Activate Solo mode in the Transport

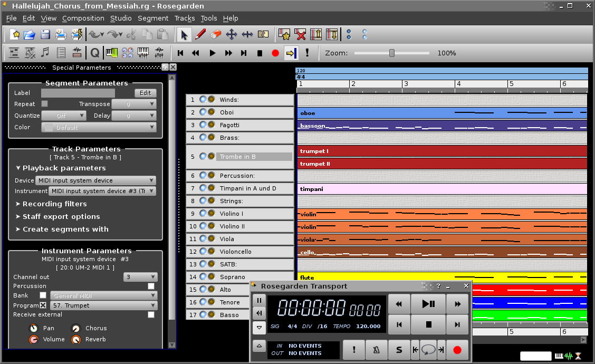coord(399,350)
